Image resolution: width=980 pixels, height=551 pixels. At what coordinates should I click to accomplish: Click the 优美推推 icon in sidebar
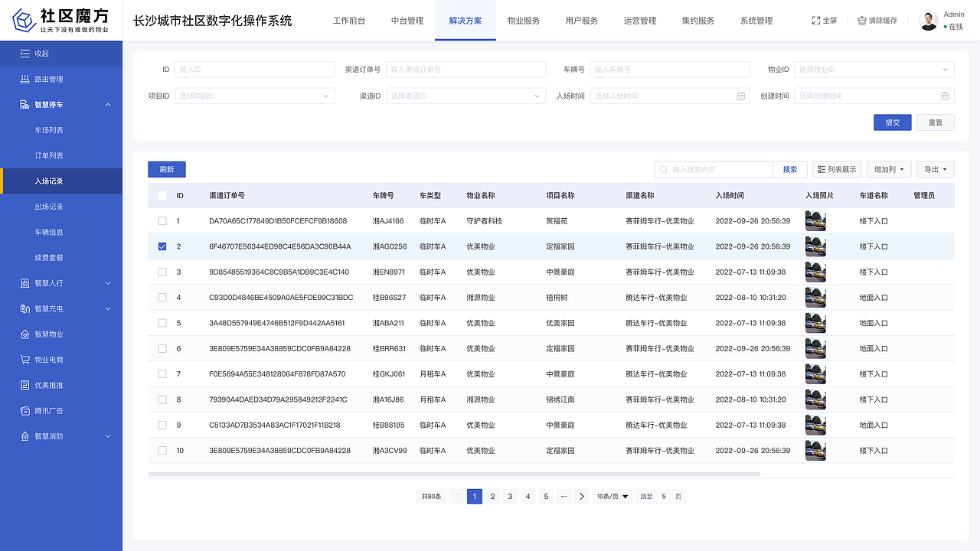[x=23, y=385]
